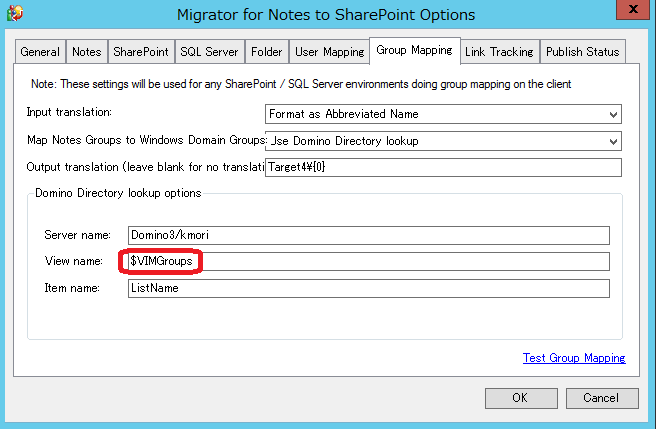
Task: Click the View name field
Action: point(369,262)
